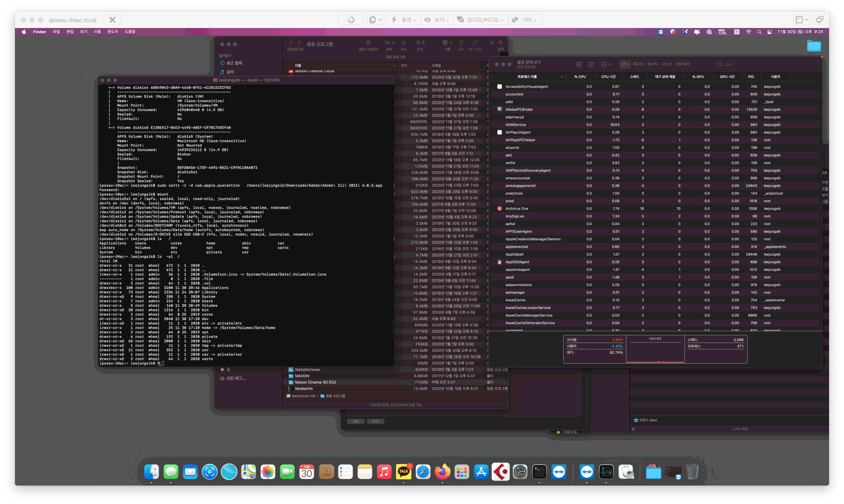Select the 네트워크 (Network) tab

(x=682, y=64)
